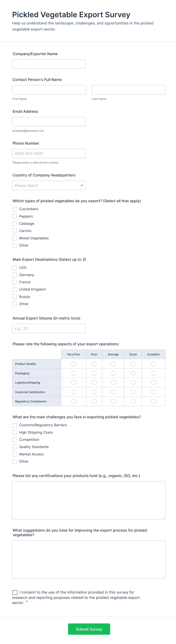
Task: Check the Cucumbers export checkbox
Action: point(15,209)
